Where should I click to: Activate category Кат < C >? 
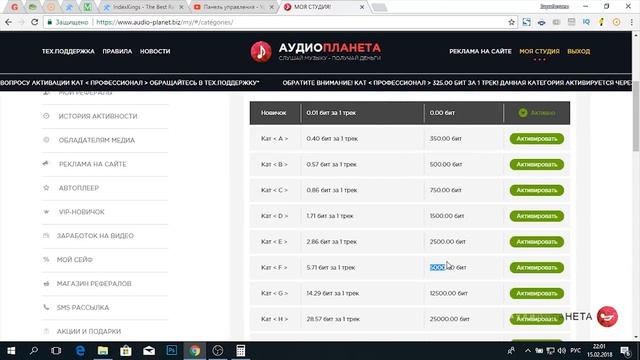pyautogui.click(x=536, y=190)
